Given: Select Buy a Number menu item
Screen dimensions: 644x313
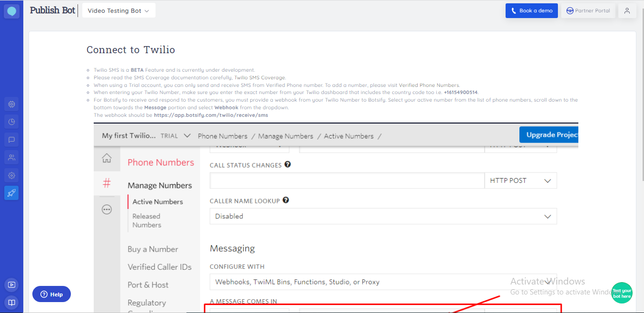Looking at the screenshot, I should click(x=153, y=249).
